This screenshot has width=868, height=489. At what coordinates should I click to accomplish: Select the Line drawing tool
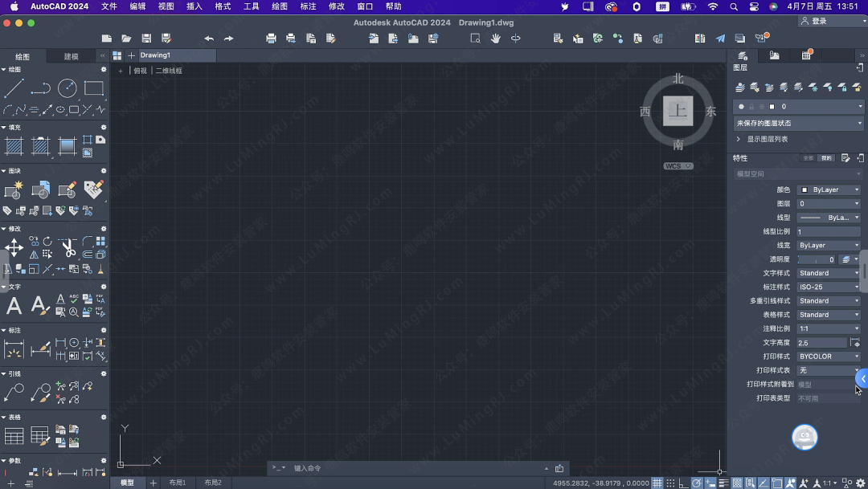click(x=14, y=88)
